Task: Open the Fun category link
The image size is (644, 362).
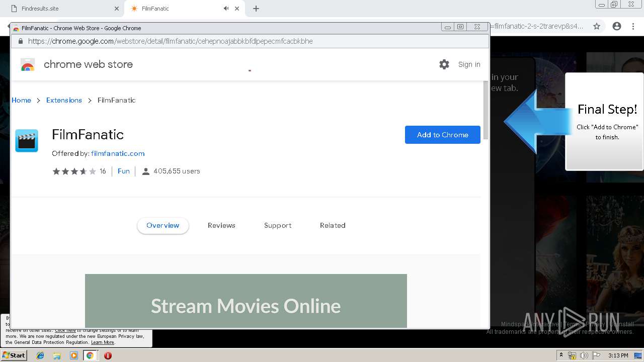Action: tap(124, 171)
